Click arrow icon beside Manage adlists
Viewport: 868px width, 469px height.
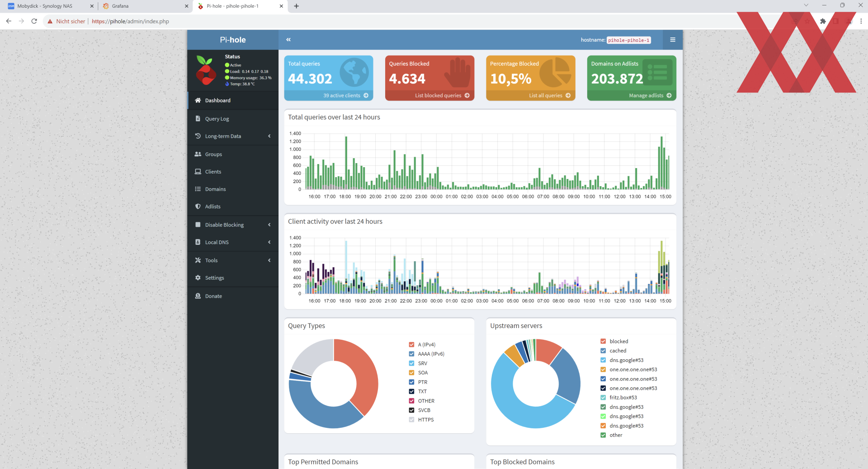pos(669,95)
